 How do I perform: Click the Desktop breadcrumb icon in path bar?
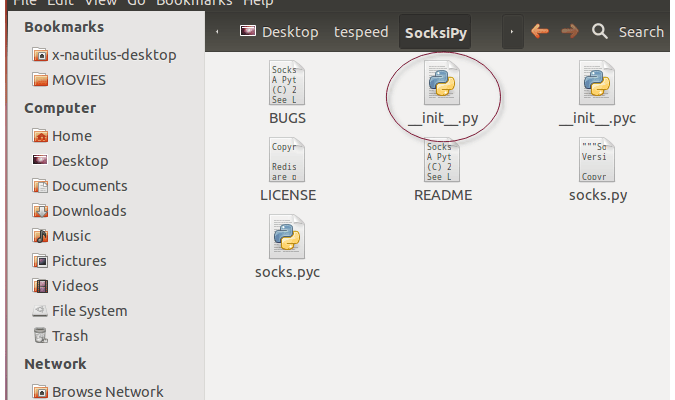[x=248, y=31]
